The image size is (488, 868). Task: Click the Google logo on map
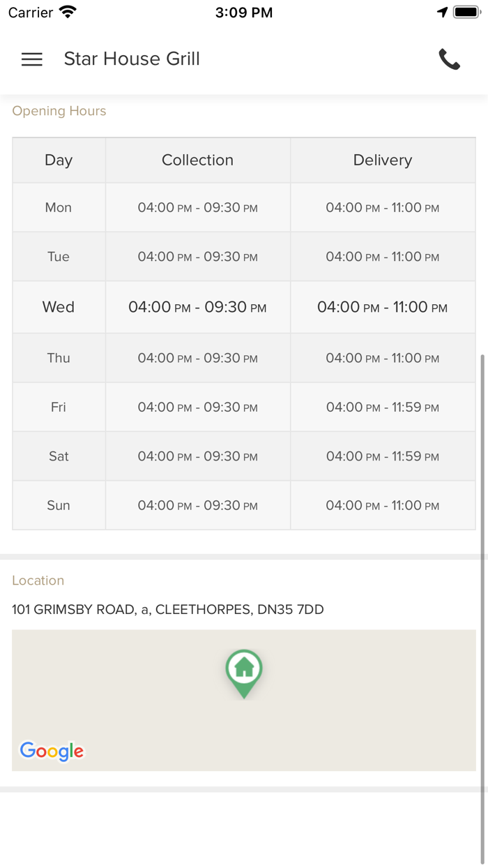point(52,751)
